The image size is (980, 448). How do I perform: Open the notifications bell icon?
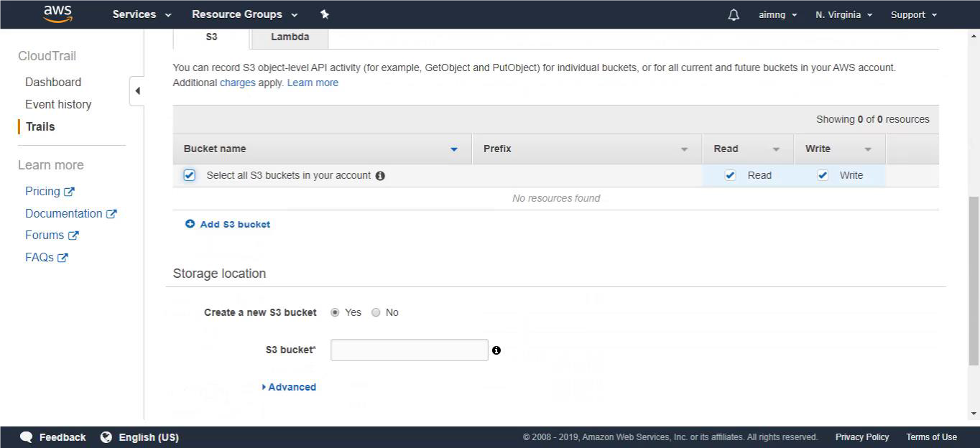tap(734, 14)
